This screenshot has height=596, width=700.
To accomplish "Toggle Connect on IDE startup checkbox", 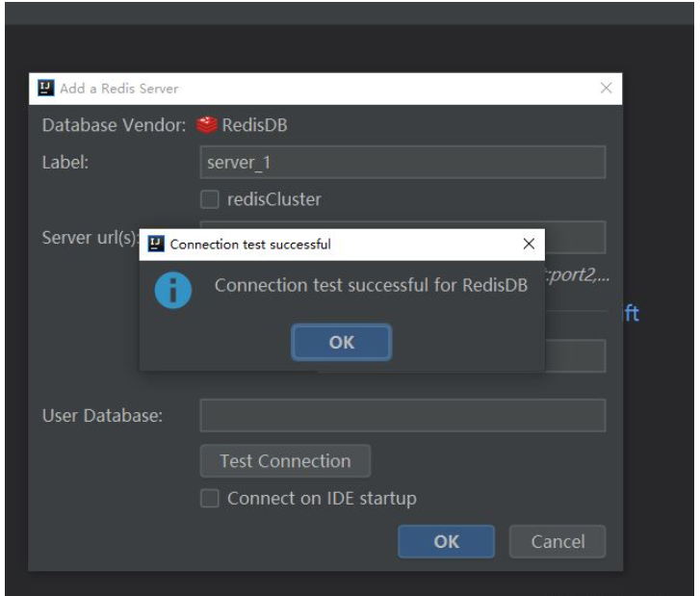I will coord(210,499).
